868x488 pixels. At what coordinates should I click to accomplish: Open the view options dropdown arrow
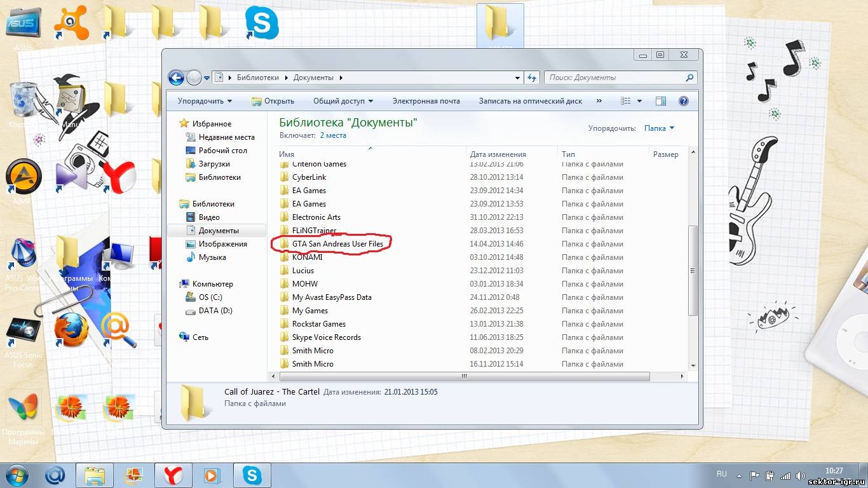coord(639,101)
